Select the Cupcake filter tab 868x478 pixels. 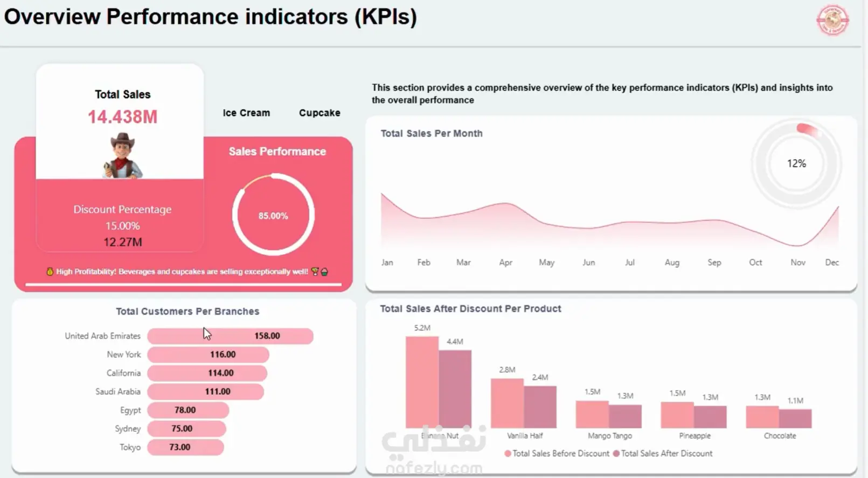(320, 113)
